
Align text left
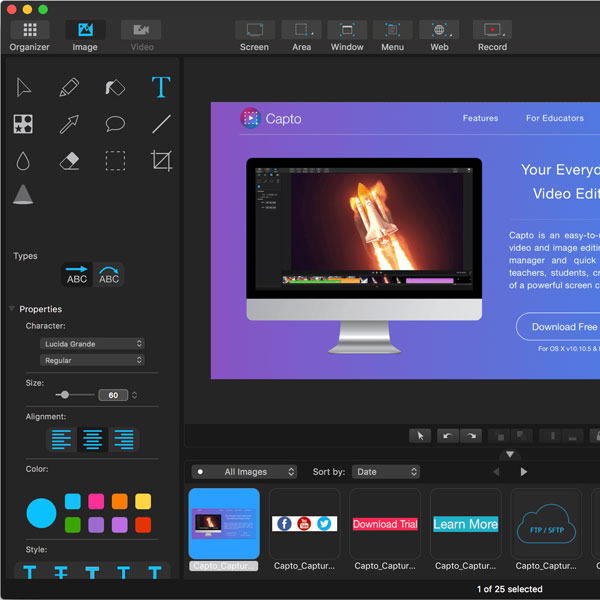tap(61, 440)
